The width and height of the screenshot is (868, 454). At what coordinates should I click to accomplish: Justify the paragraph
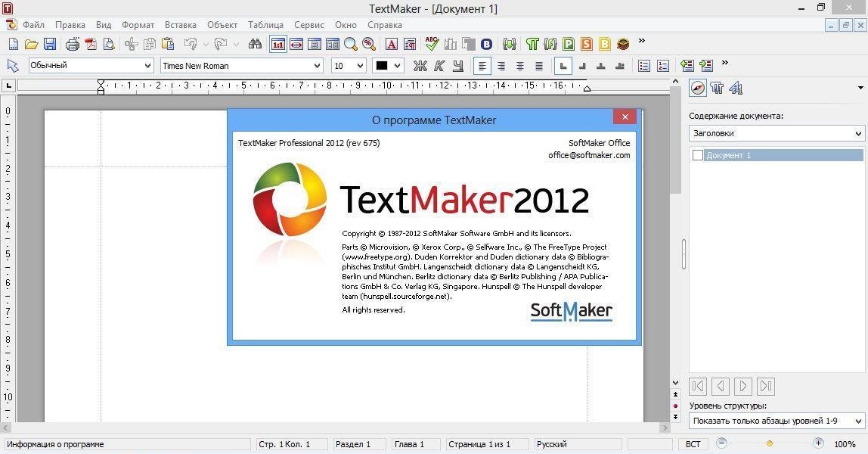click(538, 66)
